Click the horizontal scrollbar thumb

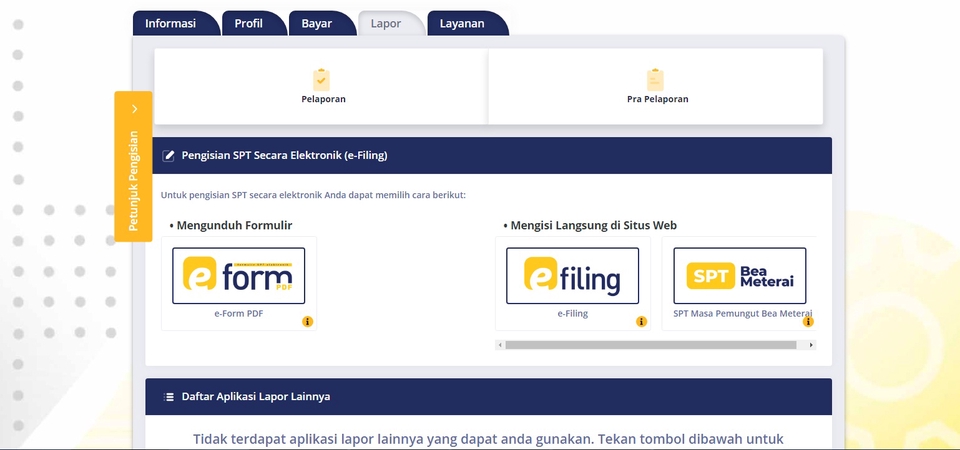tap(651, 345)
